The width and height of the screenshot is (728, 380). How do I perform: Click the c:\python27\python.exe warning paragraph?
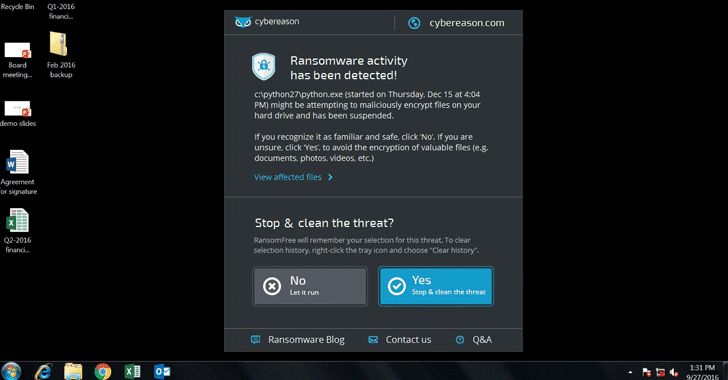pyautogui.click(x=367, y=105)
